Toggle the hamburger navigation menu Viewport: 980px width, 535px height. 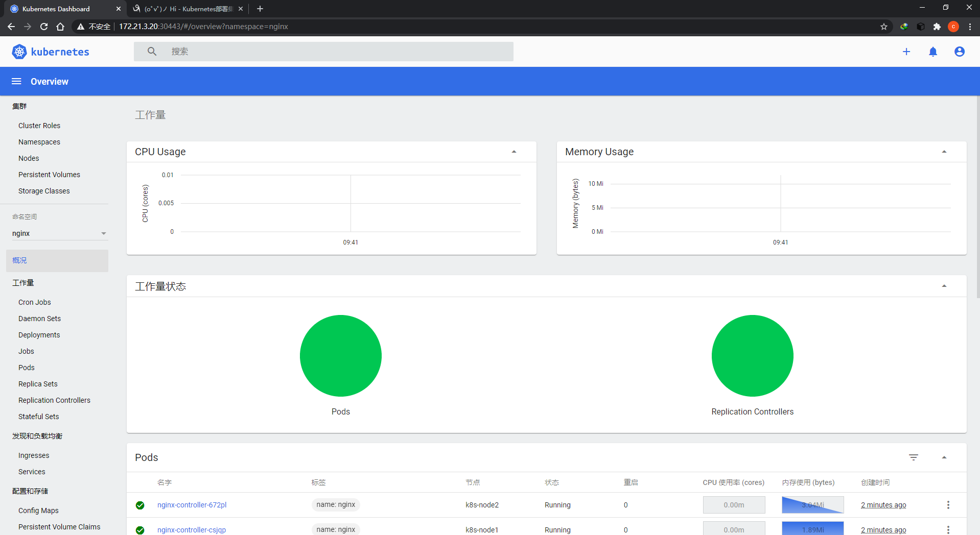16,82
